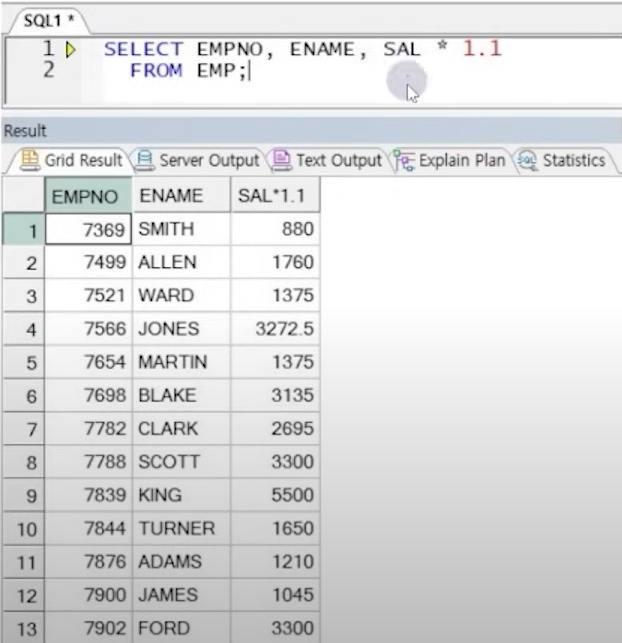Image resolution: width=622 pixels, height=643 pixels.
Task: Click the cell with EMPNO 7902
Action: tap(88, 627)
